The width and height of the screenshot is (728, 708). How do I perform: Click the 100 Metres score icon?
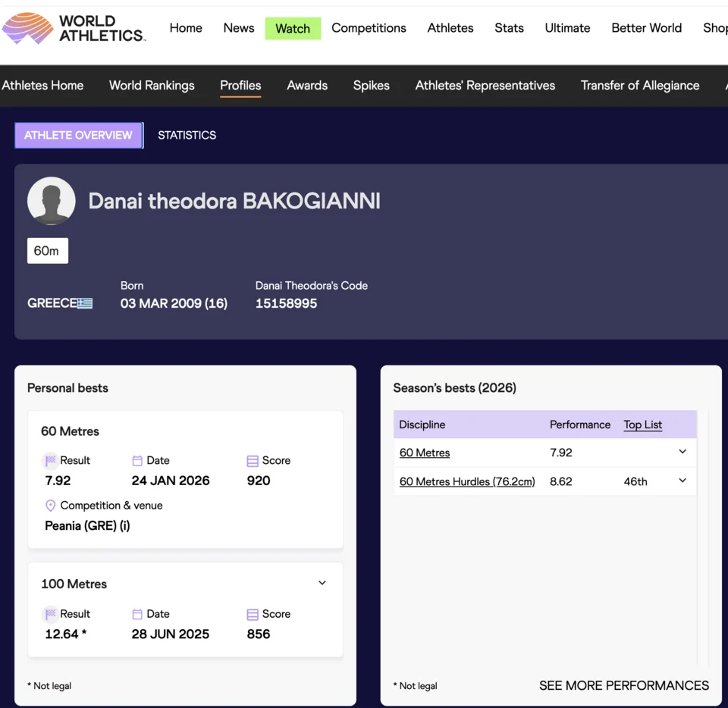pyautogui.click(x=253, y=615)
